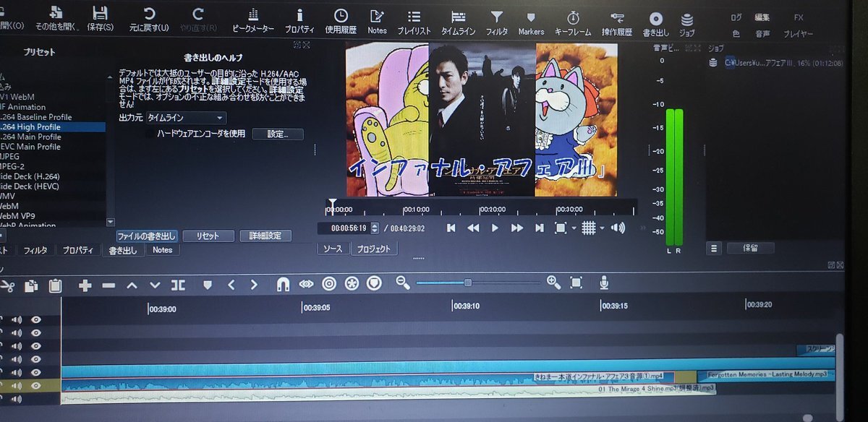Open the プレイリスト panel
868x422 pixels.
414,22
